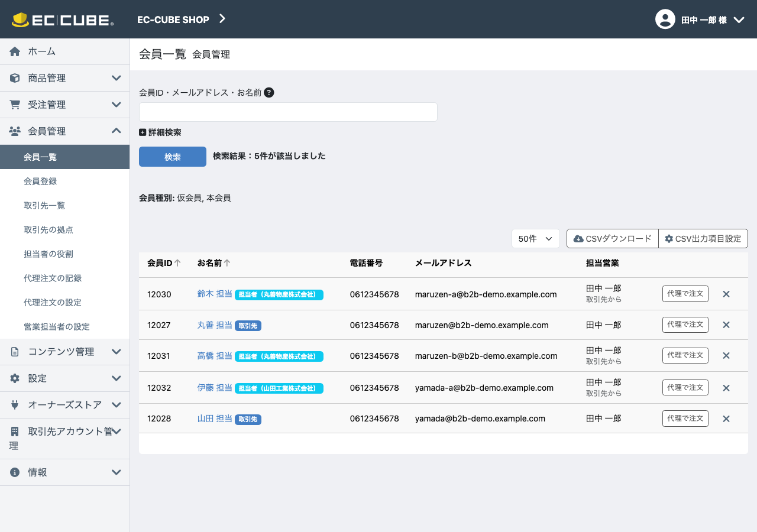The image size is (757, 532).
Task: Select email maruzen-b@b2b-demo.example.com
Action: tap(486, 356)
